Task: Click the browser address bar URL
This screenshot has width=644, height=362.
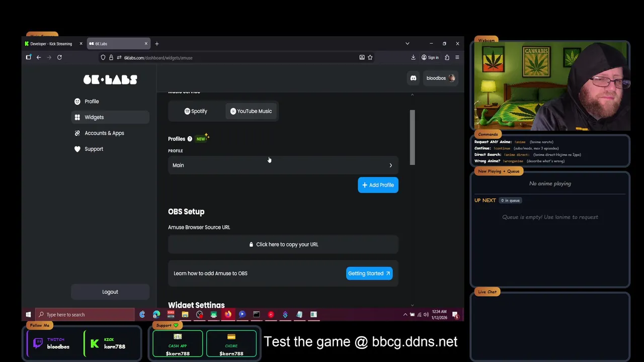Action: [158, 58]
